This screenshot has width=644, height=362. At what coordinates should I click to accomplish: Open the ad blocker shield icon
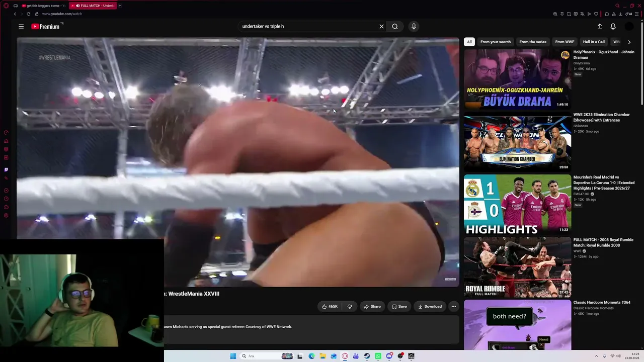576,14
